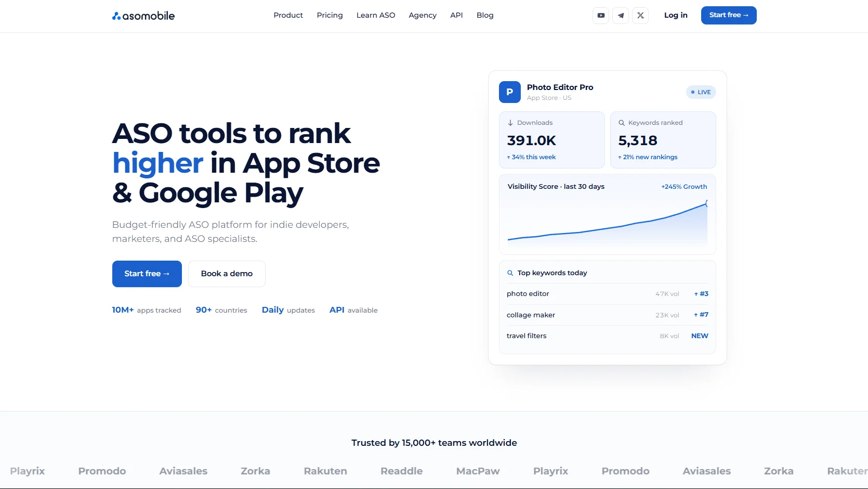Viewport: 868px width, 489px height.
Task: Click the asomobile logo
Action: point(143,16)
